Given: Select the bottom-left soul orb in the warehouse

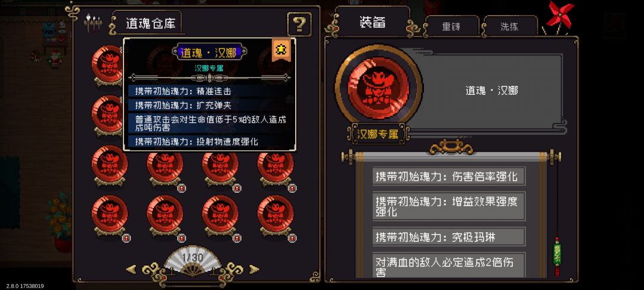Looking at the screenshot, I should click(x=110, y=214).
